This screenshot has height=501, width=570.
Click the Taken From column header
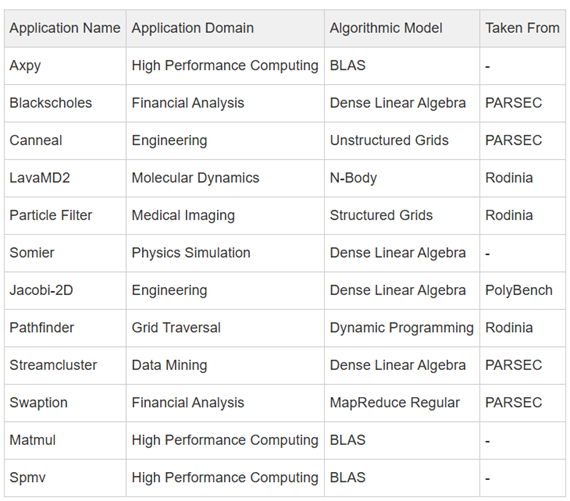[522, 28]
